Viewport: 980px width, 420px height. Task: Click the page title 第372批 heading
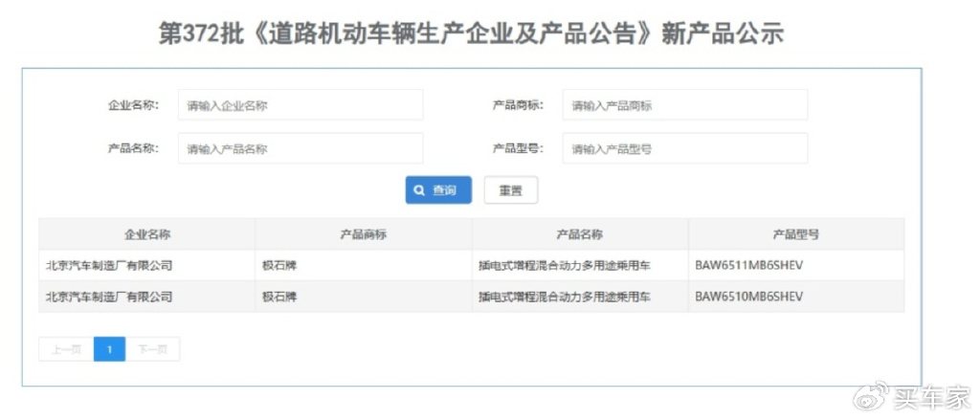pos(471,34)
